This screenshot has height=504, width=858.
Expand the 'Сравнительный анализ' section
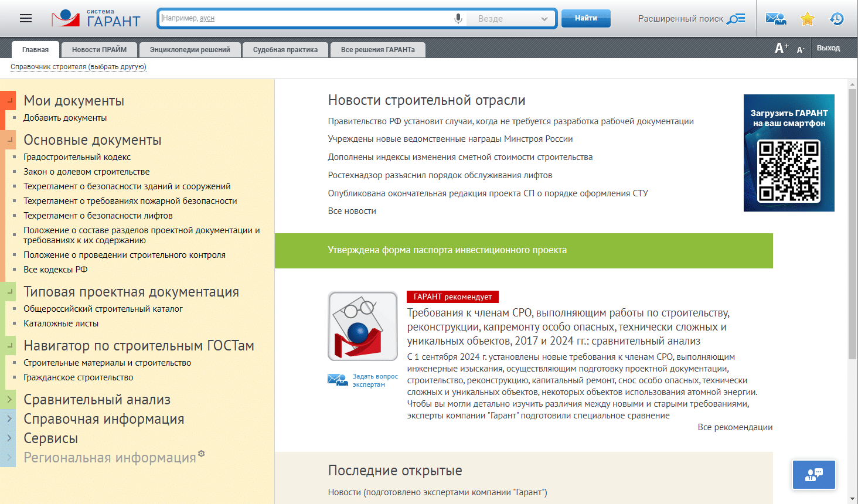pyautogui.click(x=9, y=400)
